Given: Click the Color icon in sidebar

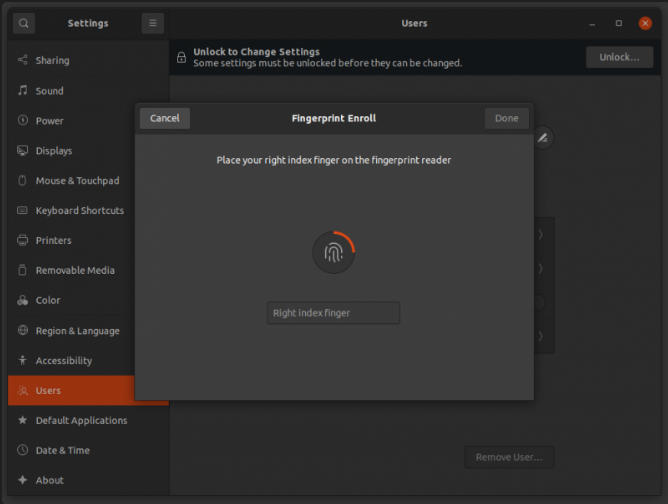Looking at the screenshot, I should pyautogui.click(x=23, y=300).
